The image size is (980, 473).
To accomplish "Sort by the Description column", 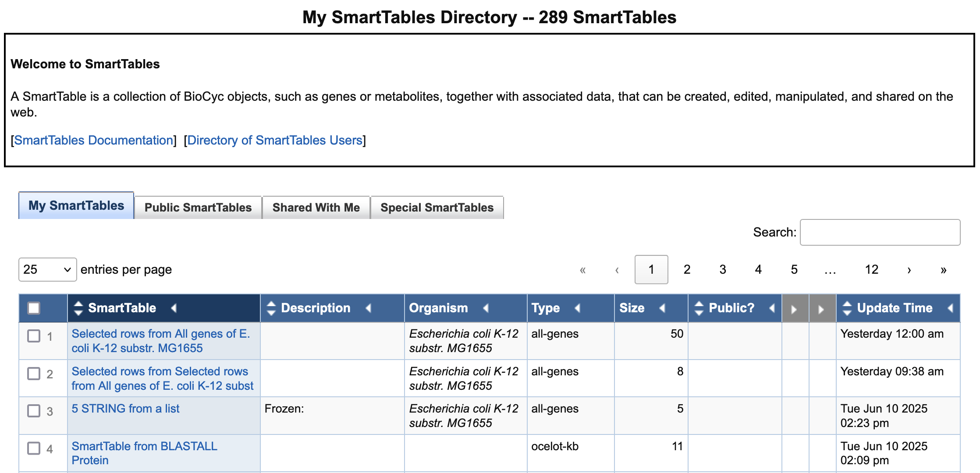I will tap(272, 308).
